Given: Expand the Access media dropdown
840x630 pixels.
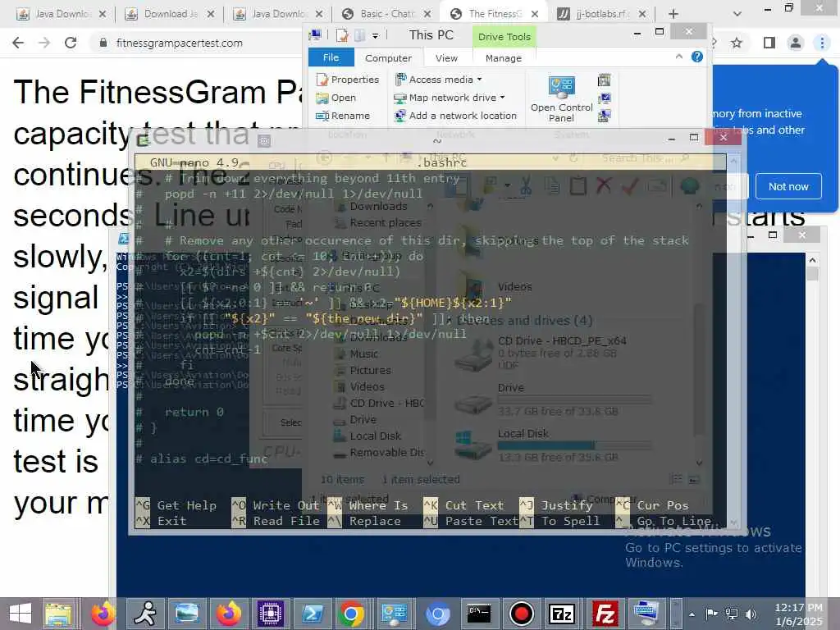Looking at the screenshot, I should [479, 80].
